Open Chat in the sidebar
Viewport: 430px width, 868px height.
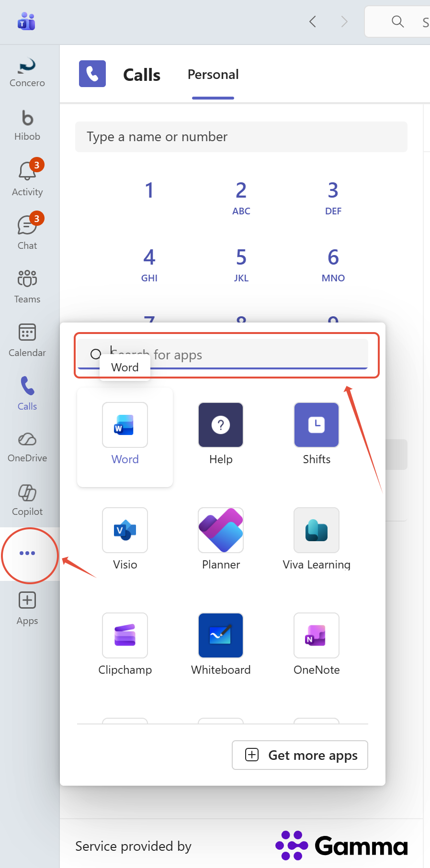pyautogui.click(x=27, y=232)
